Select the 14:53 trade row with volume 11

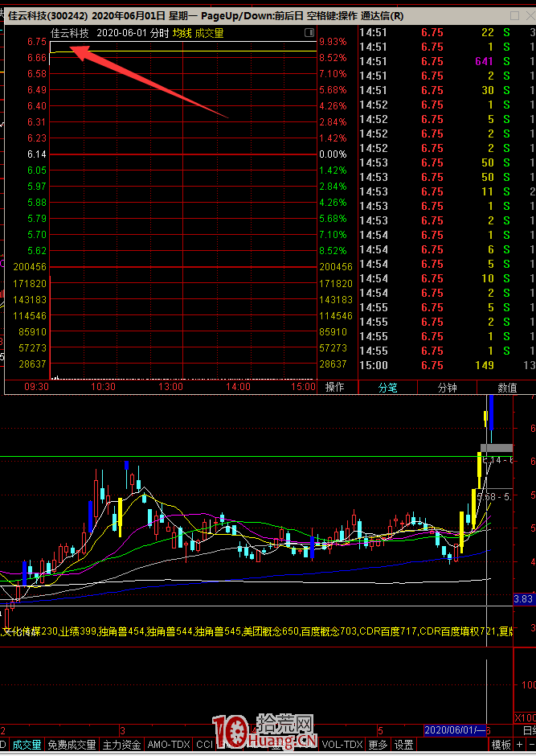tap(447, 191)
